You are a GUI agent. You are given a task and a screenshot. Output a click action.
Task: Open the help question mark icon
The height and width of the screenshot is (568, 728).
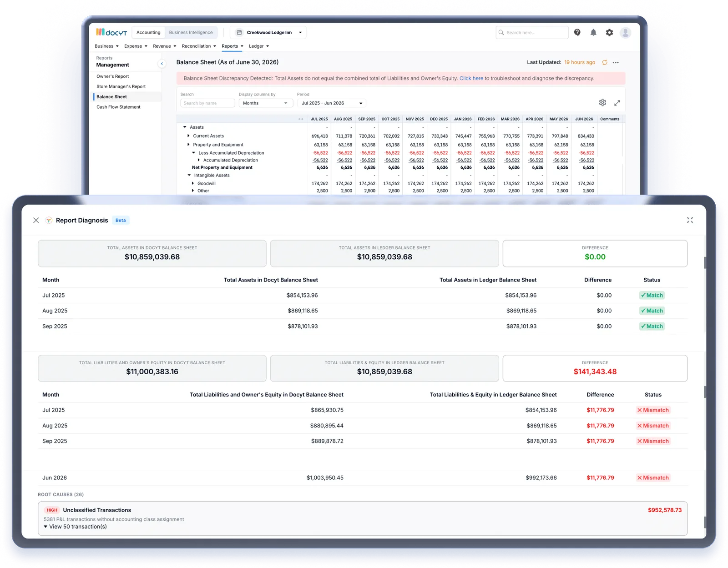pos(577,32)
